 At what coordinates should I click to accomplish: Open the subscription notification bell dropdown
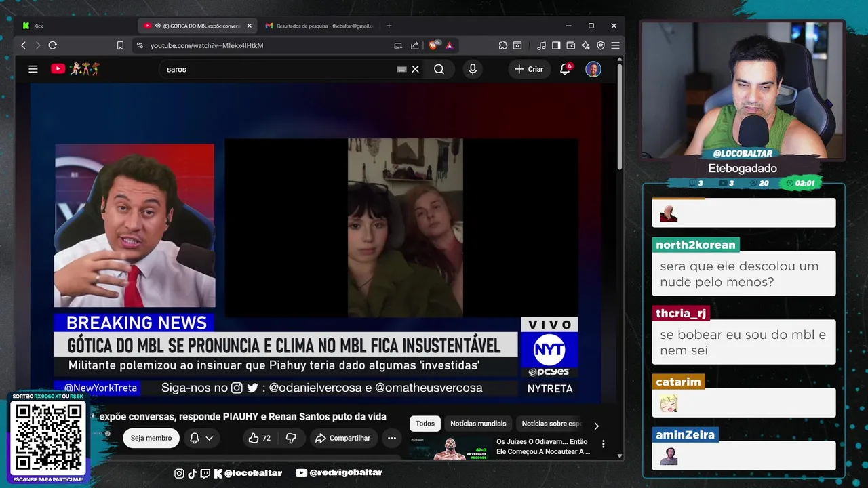(x=202, y=438)
